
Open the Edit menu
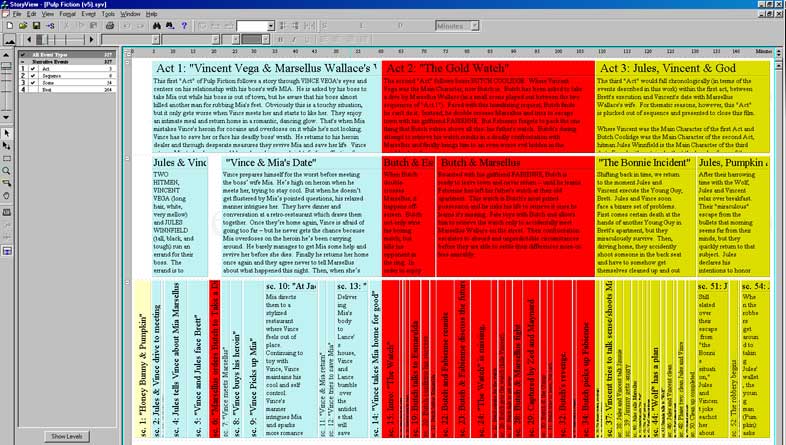(32, 14)
